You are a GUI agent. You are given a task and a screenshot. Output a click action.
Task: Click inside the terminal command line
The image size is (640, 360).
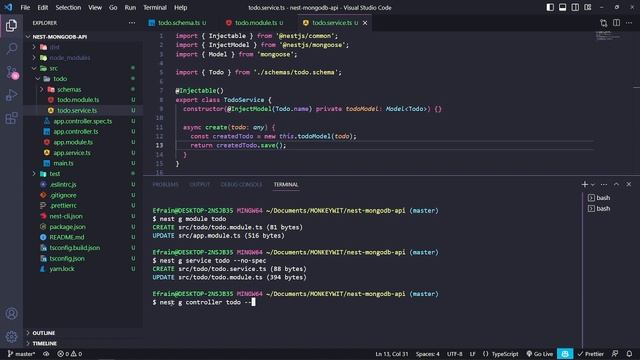click(x=203, y=302)
